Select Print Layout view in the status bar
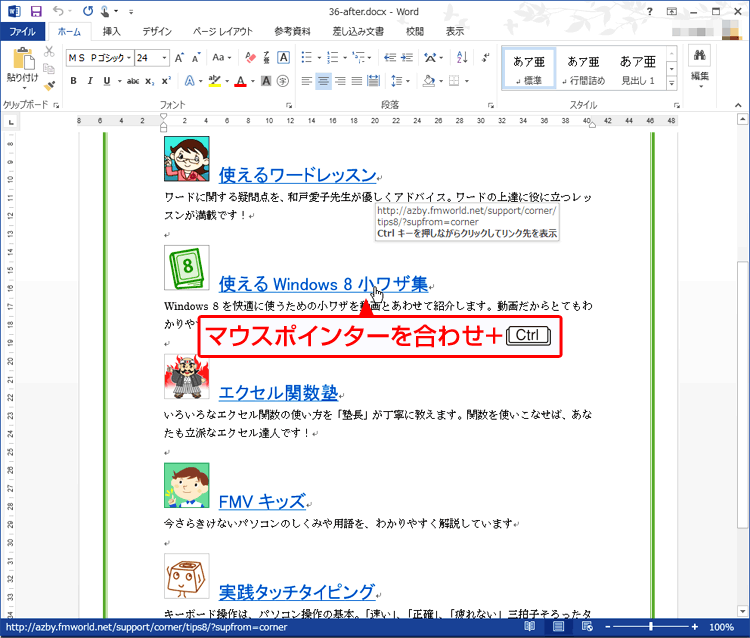The width and height of the screenshot is (750, 638). (x=558, y=627)
